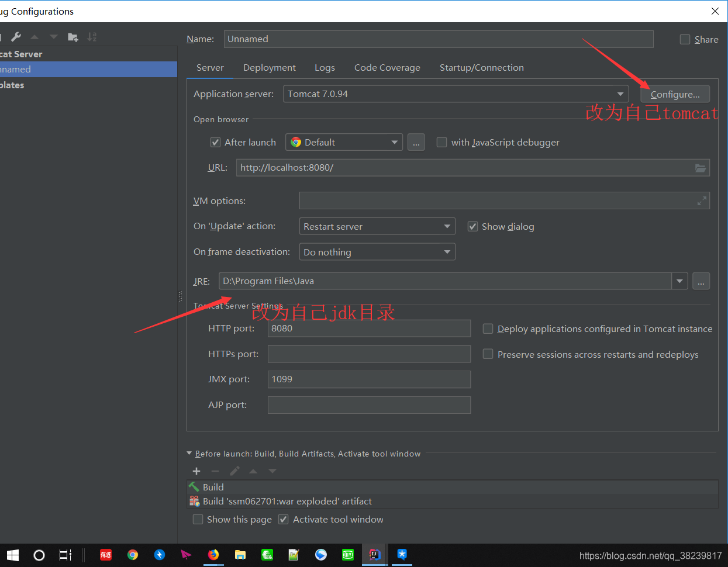
Task: Open the magenta paper-plane app in taskbar
Action: coord(186,555)
